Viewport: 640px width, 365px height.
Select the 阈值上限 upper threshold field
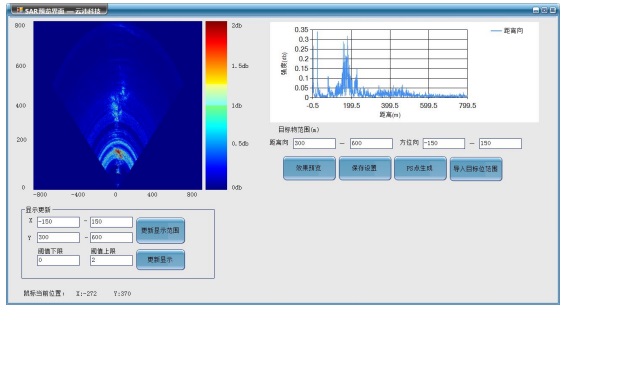111,260
